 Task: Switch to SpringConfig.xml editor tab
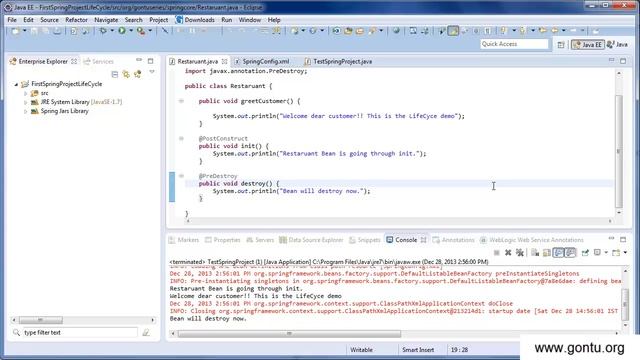pyautogui.click(x=262, y=62)
